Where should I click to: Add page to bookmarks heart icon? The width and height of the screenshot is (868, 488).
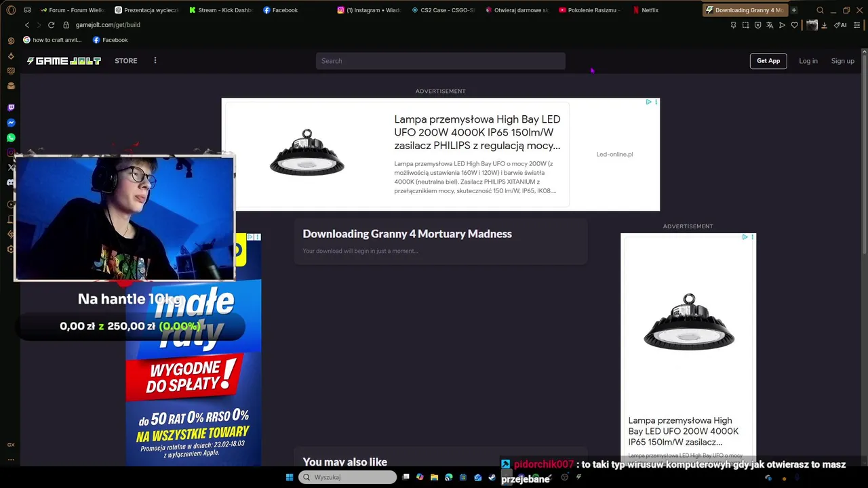click(795, 25)
